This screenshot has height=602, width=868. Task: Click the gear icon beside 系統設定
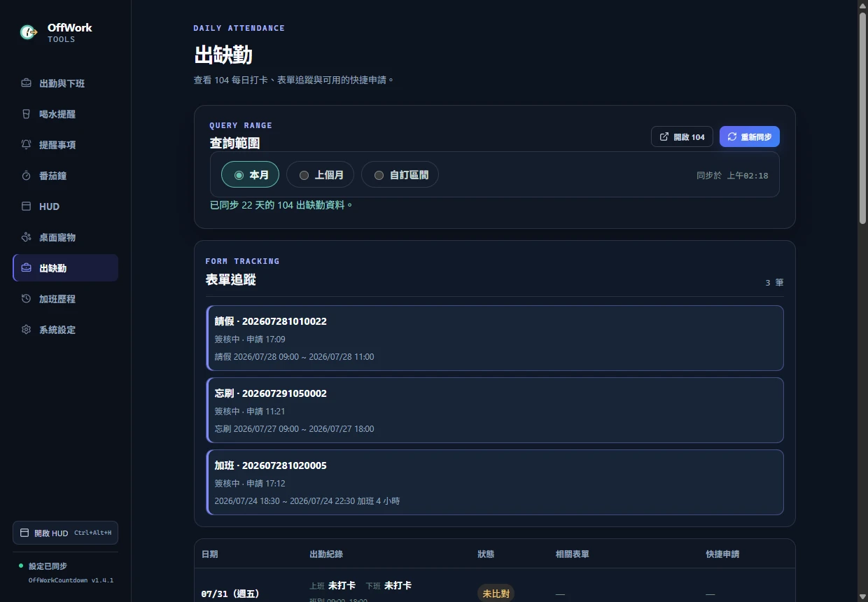pos(26,330)
